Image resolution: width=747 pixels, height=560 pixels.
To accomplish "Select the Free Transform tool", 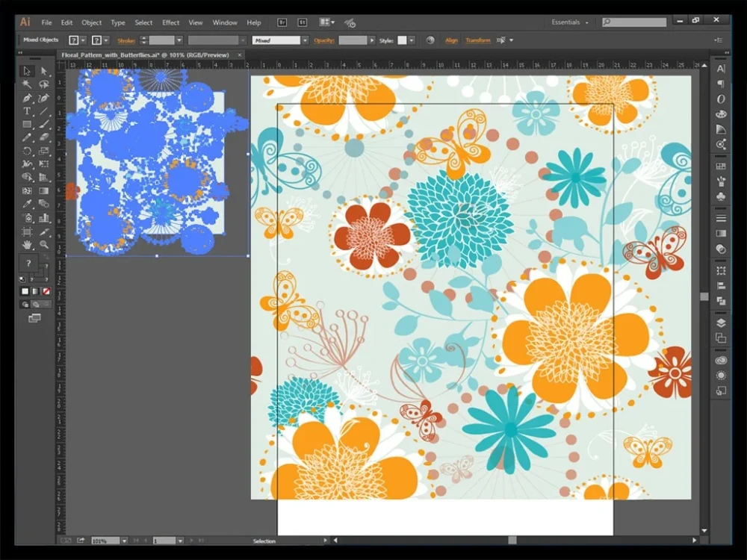I will point(44,164).
